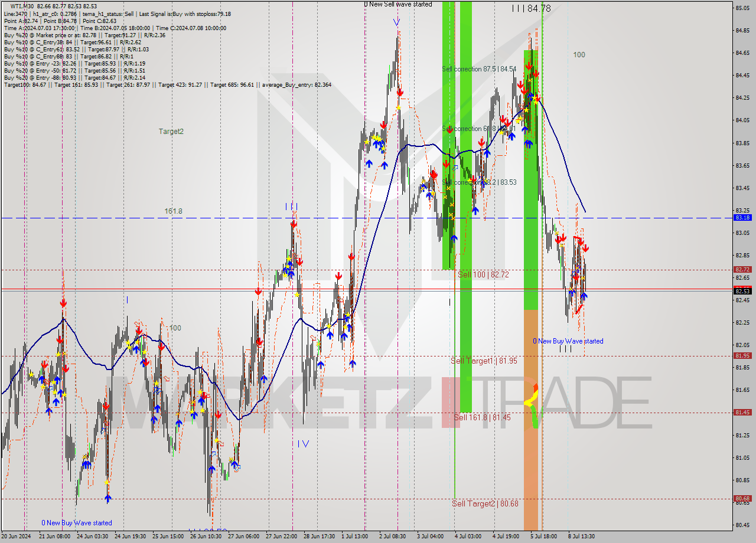
Task: Click the 'Sell Target2 | 80.68' label
Action: (x=485, y=503)
